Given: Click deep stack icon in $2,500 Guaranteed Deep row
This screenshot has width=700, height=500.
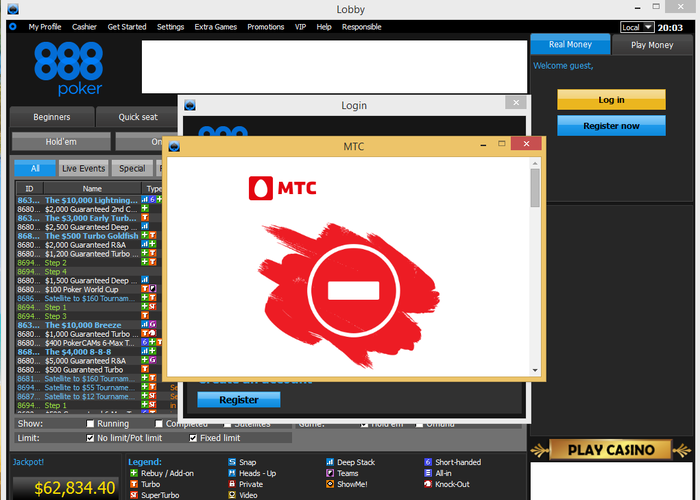Looking at the screenshot, I should [x=145, y=226].
